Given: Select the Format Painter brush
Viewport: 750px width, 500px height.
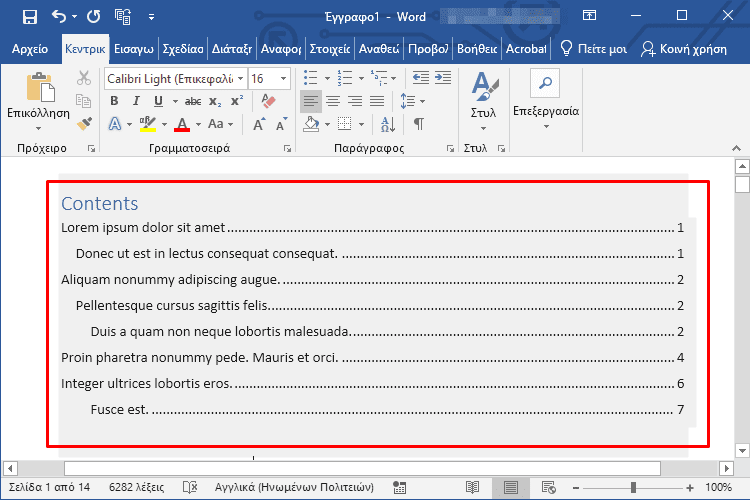Looking at the screenshot, I should (x=84, y=123).
